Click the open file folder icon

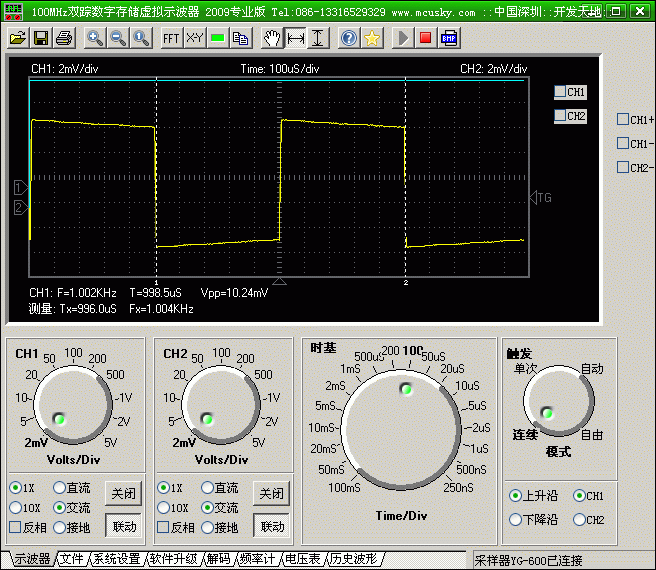pos(18,39)
